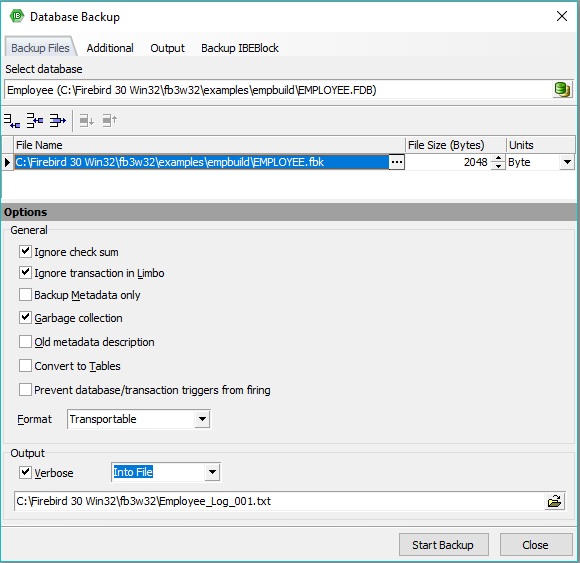
Task: Switch to the Additional tab
Action: tap(110, 48)
